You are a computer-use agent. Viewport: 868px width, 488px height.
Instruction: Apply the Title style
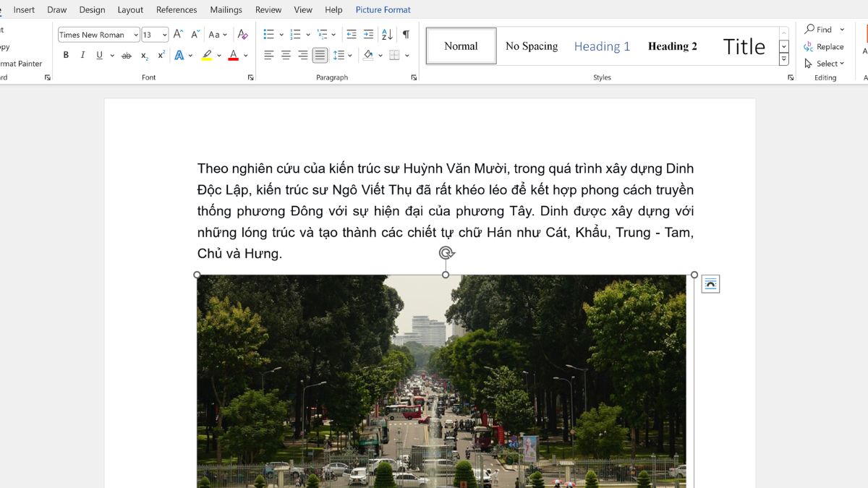point(744,46)
